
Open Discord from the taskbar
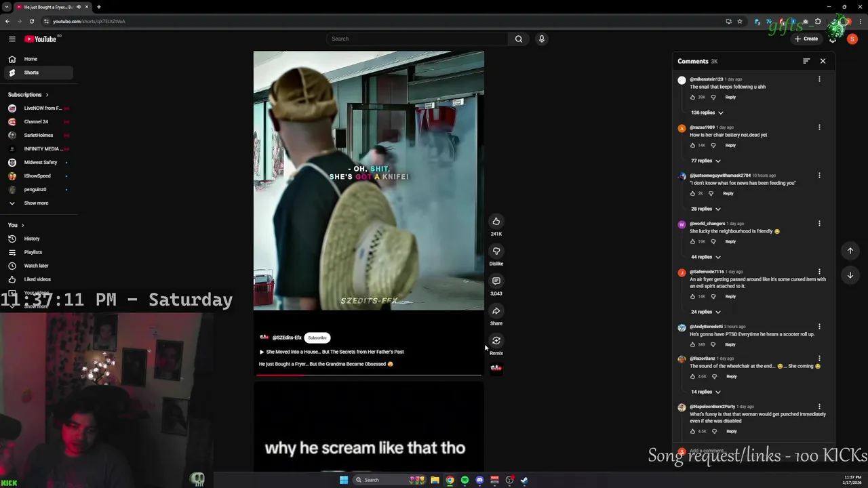tap(479, 480)
